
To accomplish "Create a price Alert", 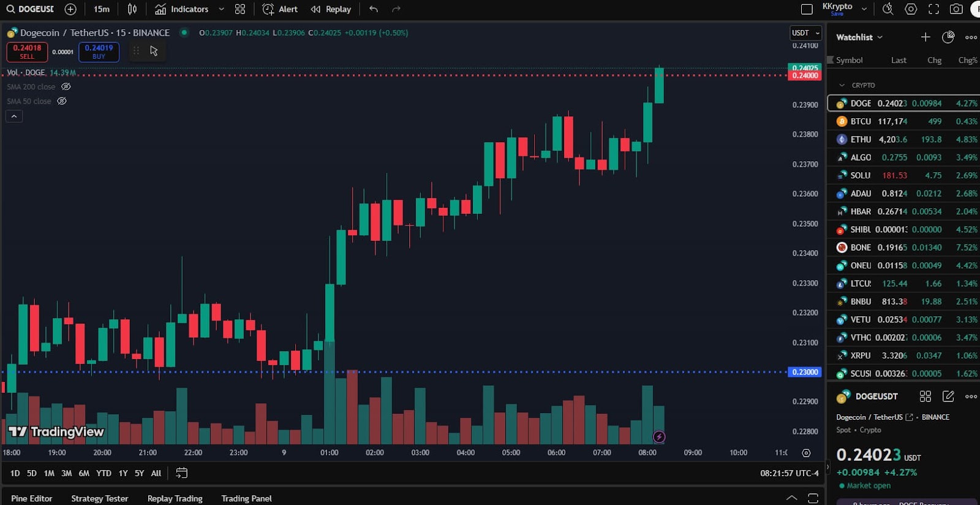I will [280, 9].
